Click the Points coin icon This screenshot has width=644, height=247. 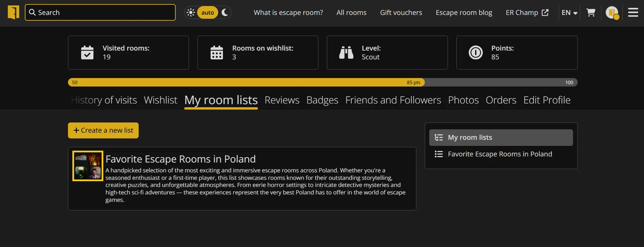click(476, 53)
